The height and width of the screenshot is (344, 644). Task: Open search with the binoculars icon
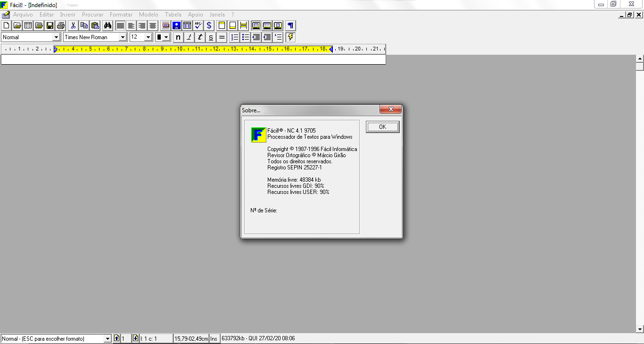click(107, 25)
